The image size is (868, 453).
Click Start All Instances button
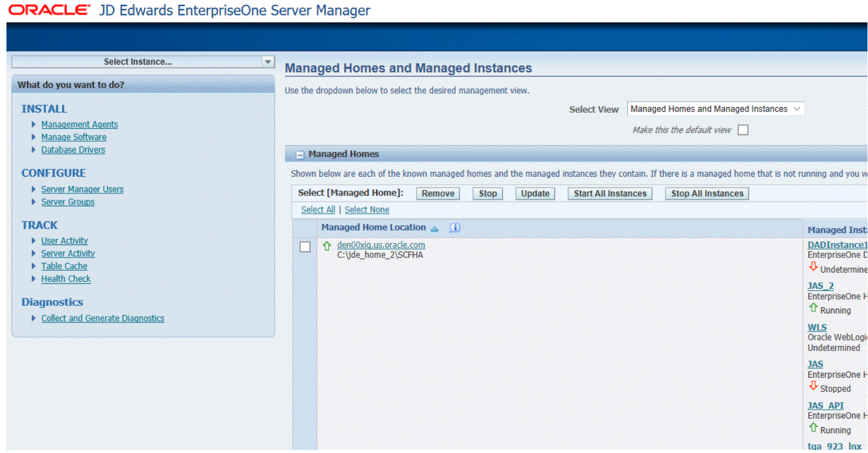click(x=610, y=193)
